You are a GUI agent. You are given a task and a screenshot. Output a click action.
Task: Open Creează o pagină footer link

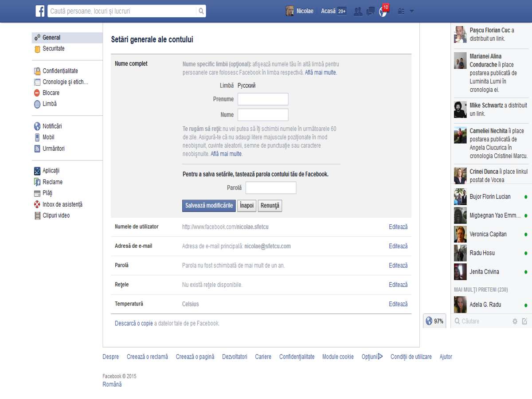pyautogui.click(x=195, y=357)
